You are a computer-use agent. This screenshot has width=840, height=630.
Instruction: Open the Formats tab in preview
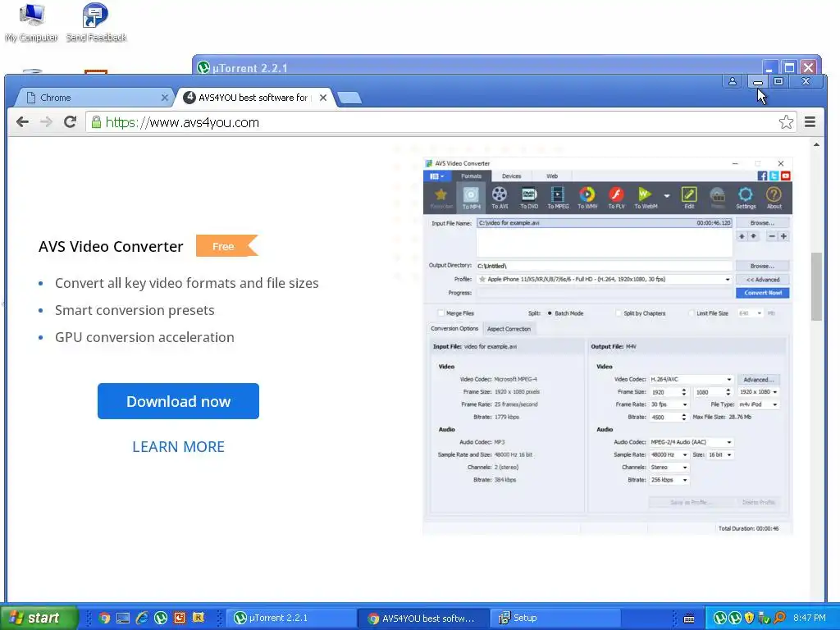coord(472,176)
